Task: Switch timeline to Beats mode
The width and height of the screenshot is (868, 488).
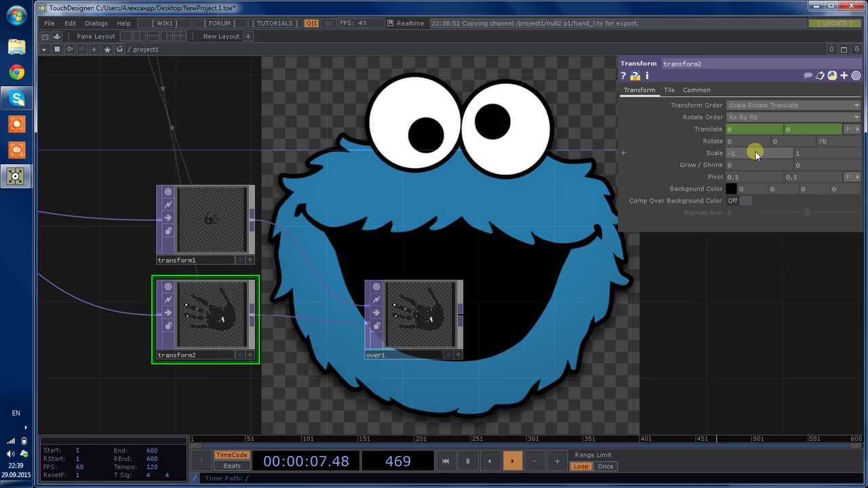Action: 231,466
